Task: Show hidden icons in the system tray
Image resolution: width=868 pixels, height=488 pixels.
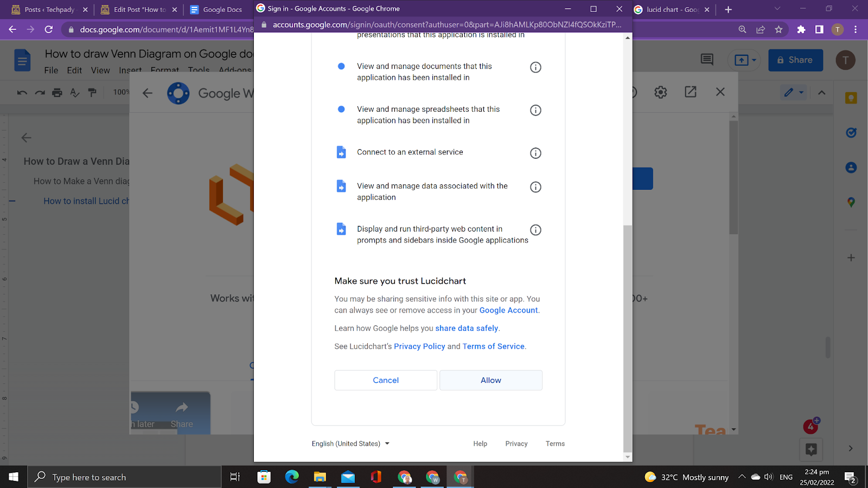Action: point(742,477)
